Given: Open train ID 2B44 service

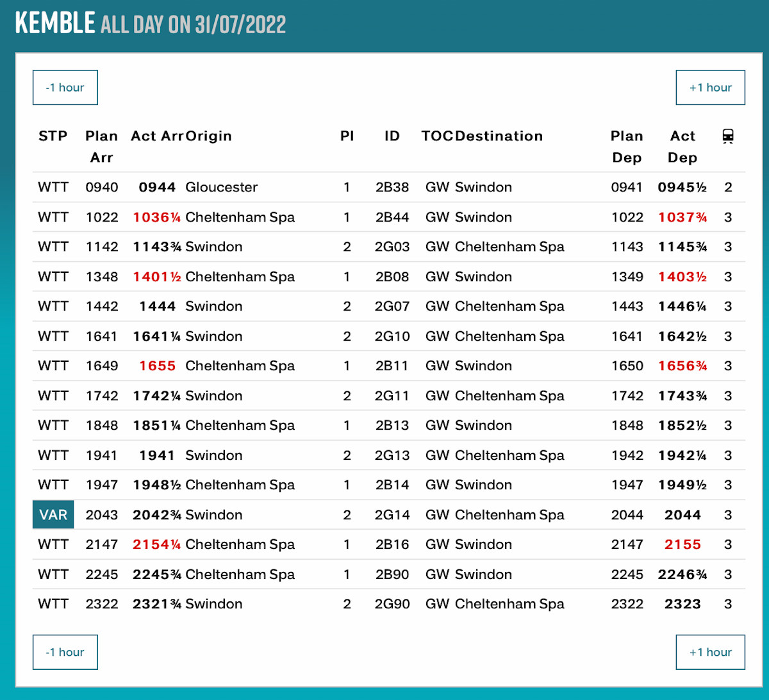Looking at the screenshot, I should pos(392,218).
